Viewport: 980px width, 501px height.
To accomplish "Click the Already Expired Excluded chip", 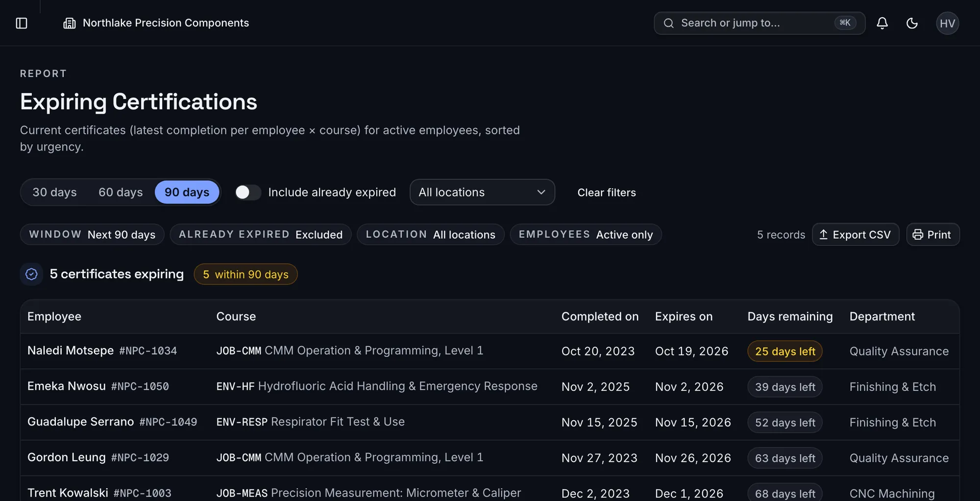I will click(x=261, y=234).
